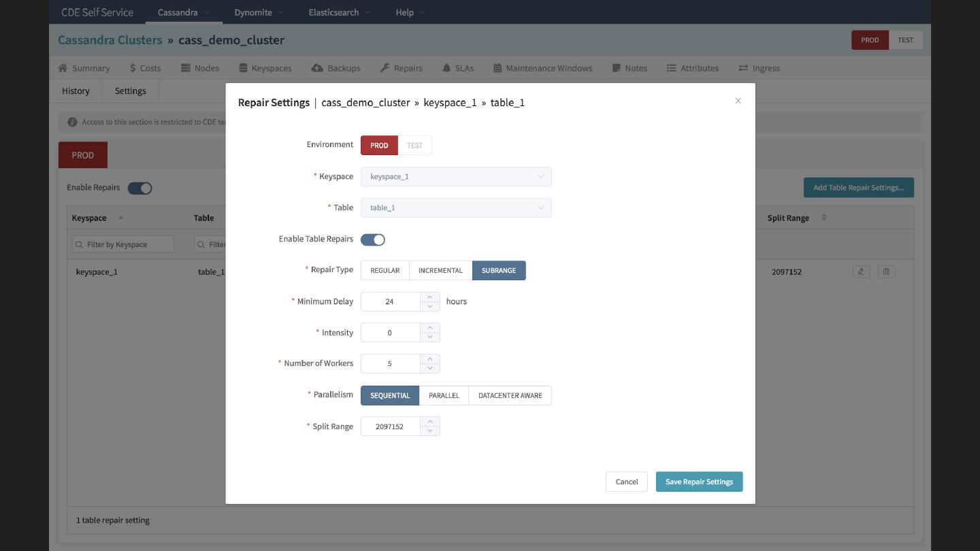Image resolution: width=980 pixels, height=551 pixels.
Task: Open the Maintenance Windows tab
Action: pyautogui.click(x=542, y=68)
